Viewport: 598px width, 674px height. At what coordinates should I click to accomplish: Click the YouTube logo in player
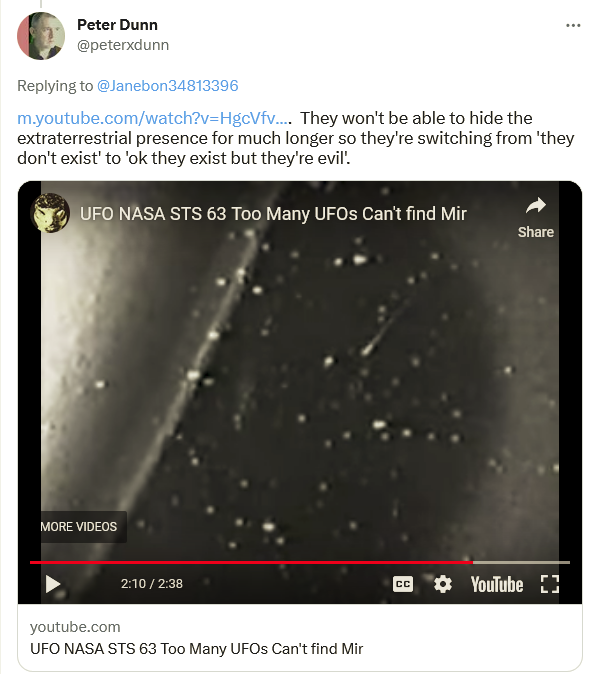(x=497, y=584)
